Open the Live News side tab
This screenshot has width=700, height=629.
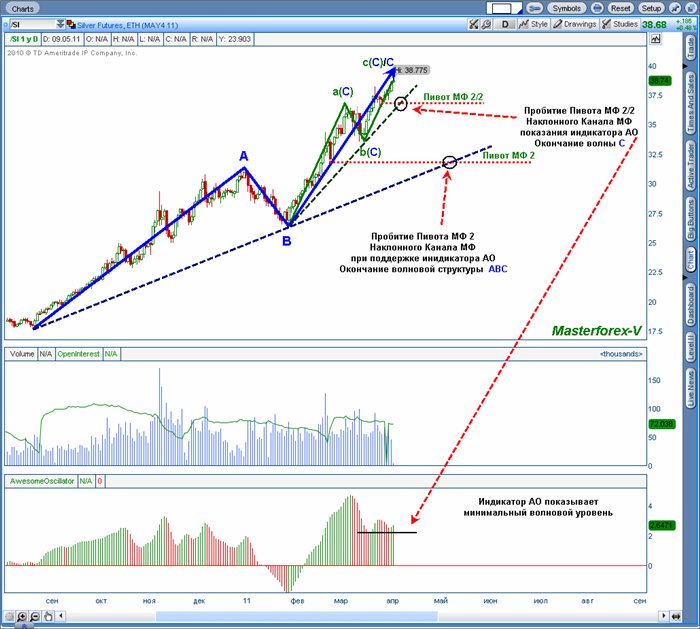point(690,388)
